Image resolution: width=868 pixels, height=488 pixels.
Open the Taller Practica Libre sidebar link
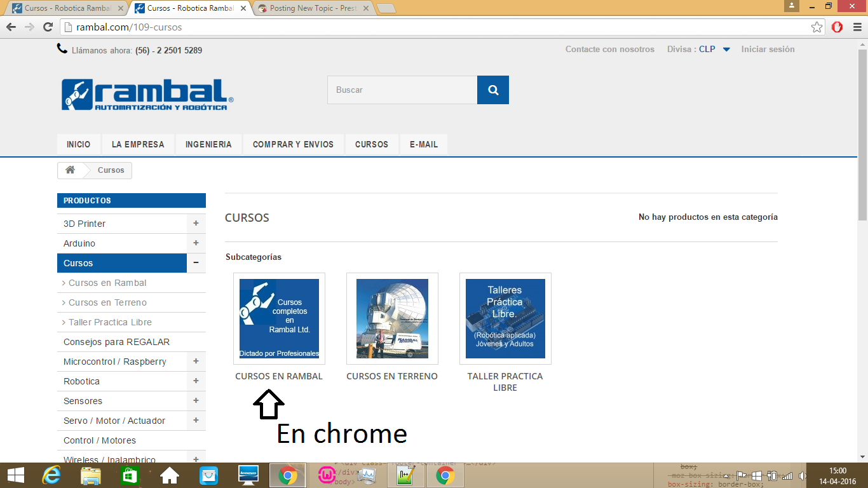110,322
